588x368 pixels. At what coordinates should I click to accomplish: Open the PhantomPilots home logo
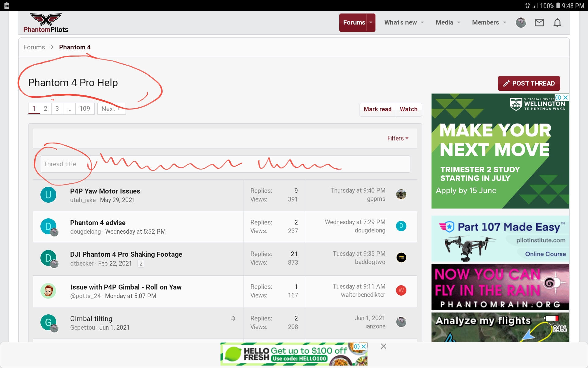tap(46, 23)
